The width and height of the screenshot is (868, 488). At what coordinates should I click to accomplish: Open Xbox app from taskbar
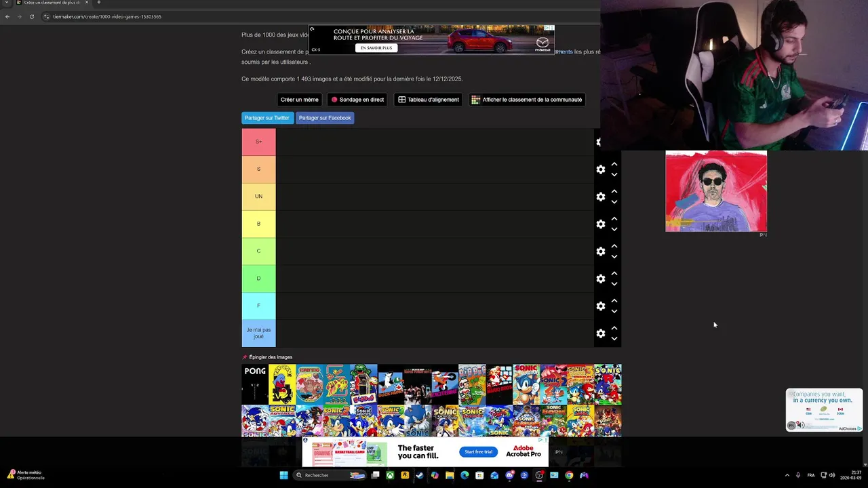390,475
